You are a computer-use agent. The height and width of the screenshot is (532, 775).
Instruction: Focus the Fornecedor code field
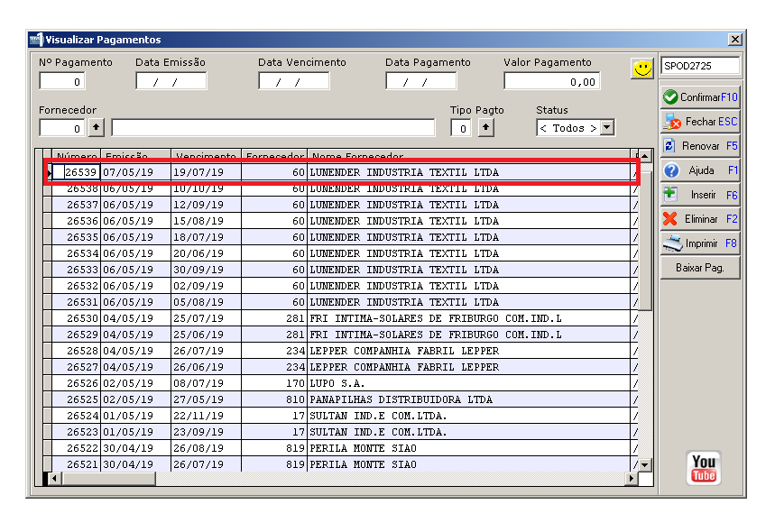[x=62, y=128]
